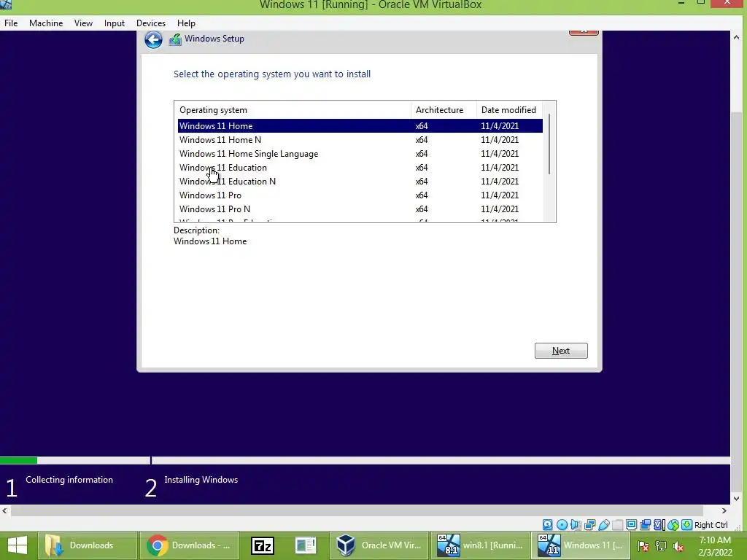
Task: Choose Windows 11 Education N edition
Action: tap(360, 181)
